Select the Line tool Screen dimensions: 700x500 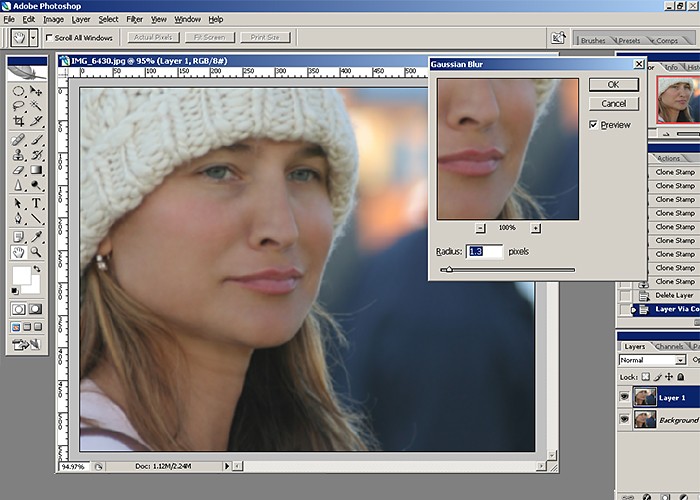tap(36, 218)
